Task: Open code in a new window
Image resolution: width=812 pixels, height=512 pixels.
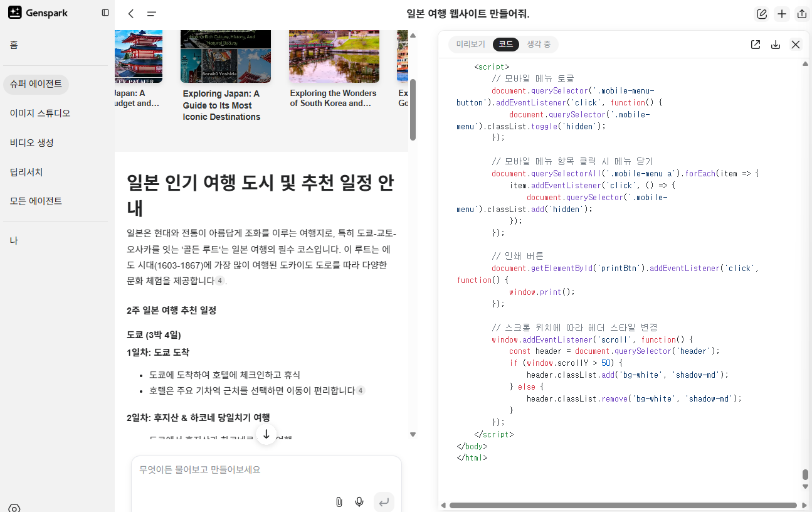Action: [x=756, y=45]
